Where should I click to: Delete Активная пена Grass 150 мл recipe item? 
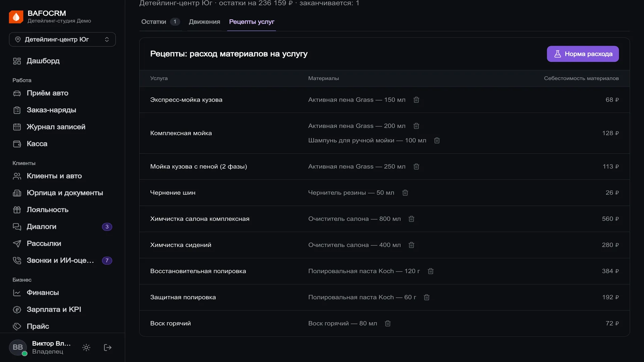pos(416,100)
